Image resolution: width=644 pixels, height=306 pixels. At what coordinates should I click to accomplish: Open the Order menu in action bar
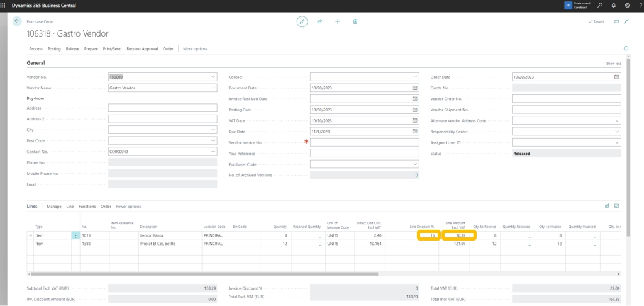[x=168, y=49]
